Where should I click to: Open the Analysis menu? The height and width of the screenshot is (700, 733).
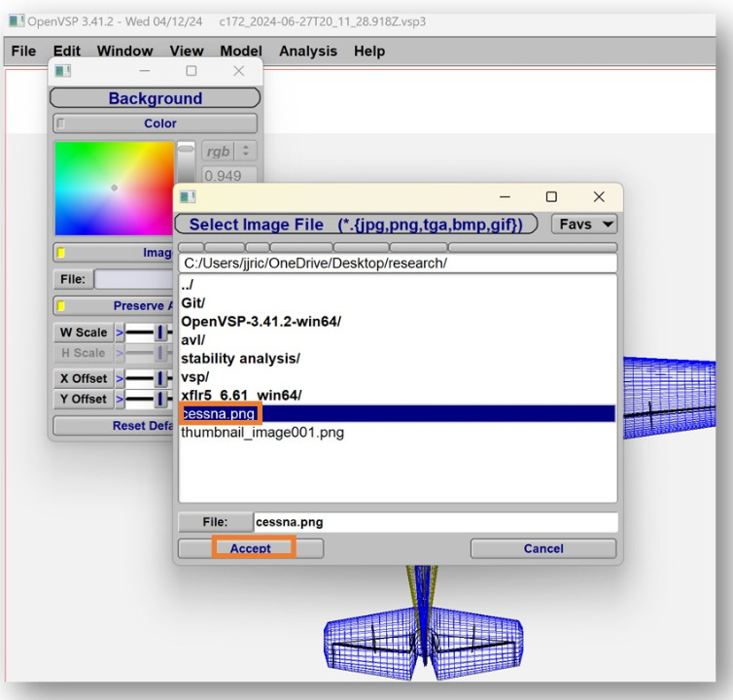308,52
